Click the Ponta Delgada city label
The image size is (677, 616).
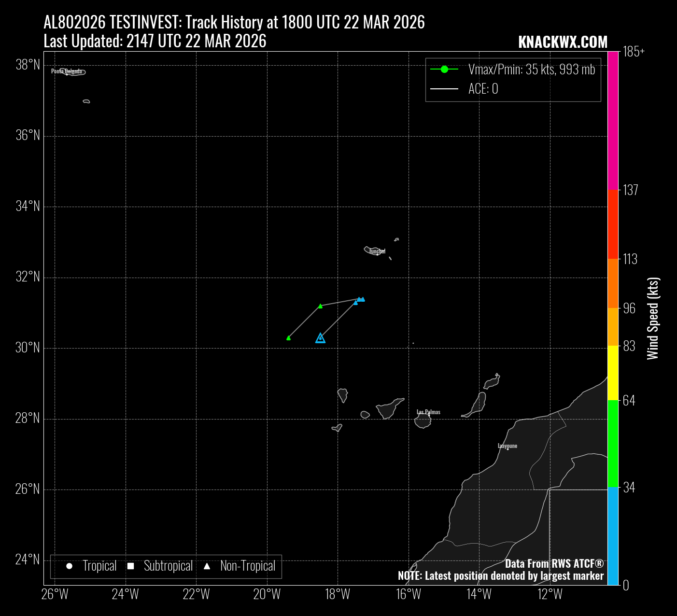67,71
